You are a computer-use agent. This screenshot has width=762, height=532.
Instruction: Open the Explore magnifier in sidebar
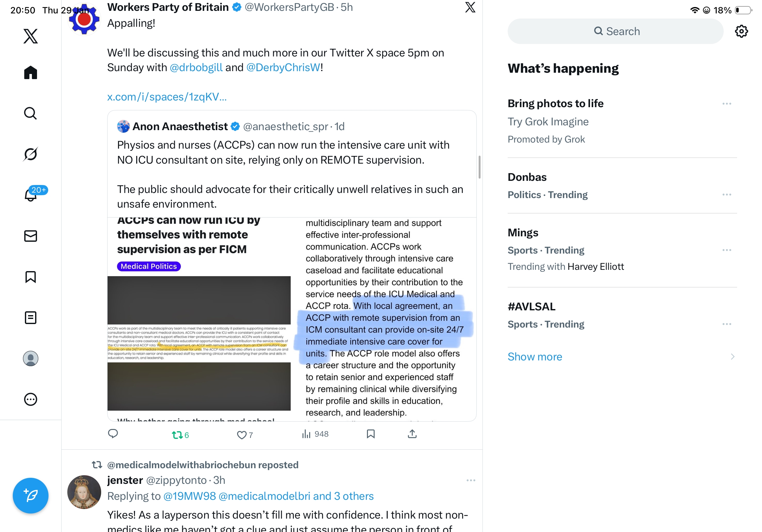point(31,114)
